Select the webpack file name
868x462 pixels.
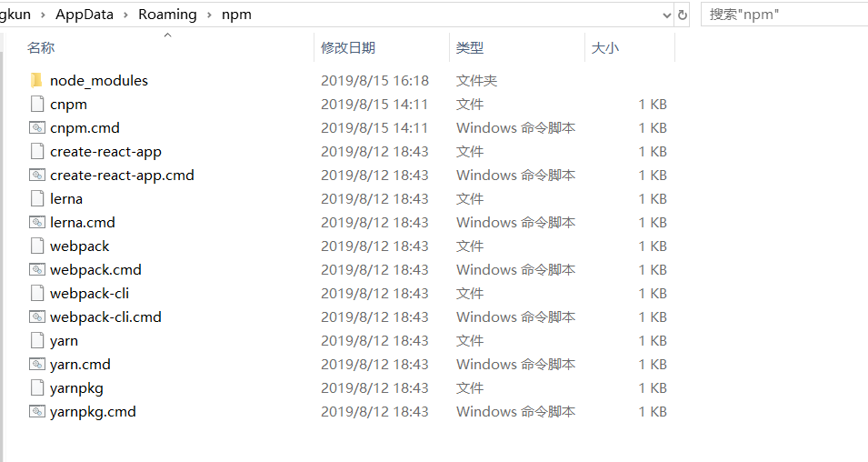(x=80, y=246)
